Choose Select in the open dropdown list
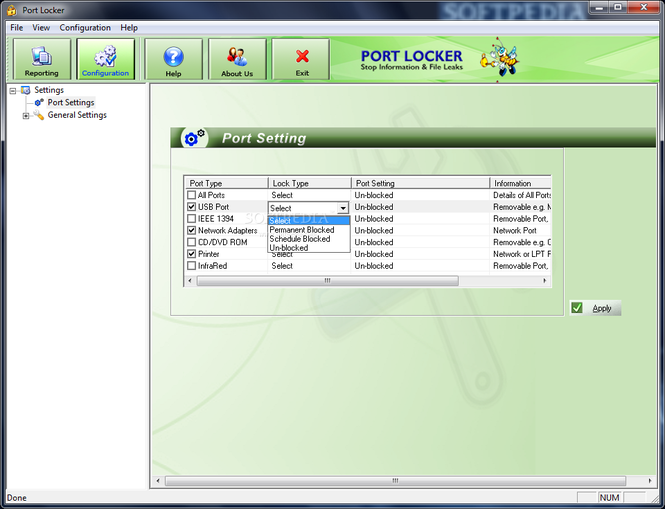This screenshot has width=665, height=509. pyautogui.click(x=309, y=221)
